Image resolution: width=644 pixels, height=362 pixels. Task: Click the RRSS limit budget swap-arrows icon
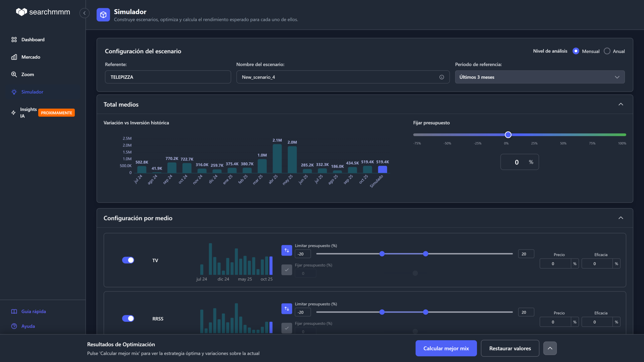[x=287, y=309]
